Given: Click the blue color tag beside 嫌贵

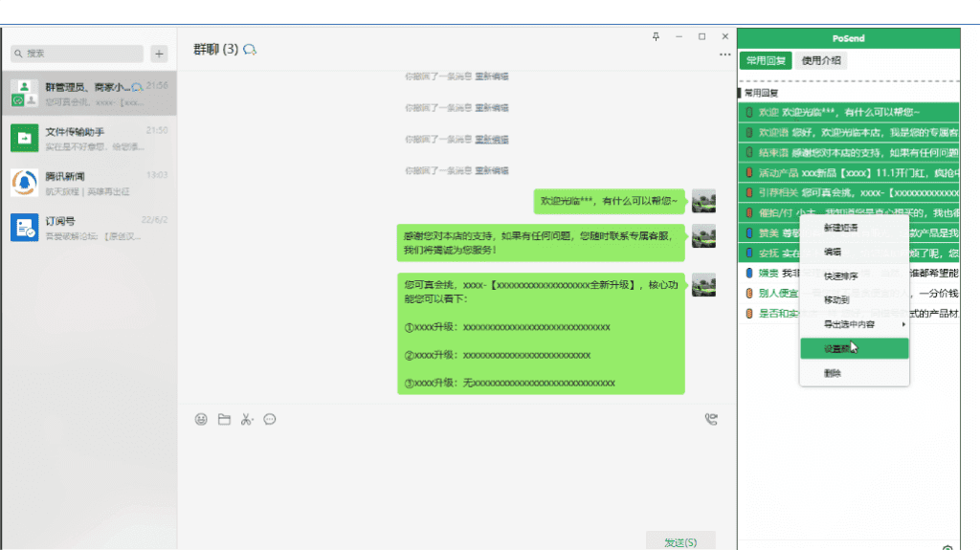Looking at the screenshot, I should (x=749, y=273).
